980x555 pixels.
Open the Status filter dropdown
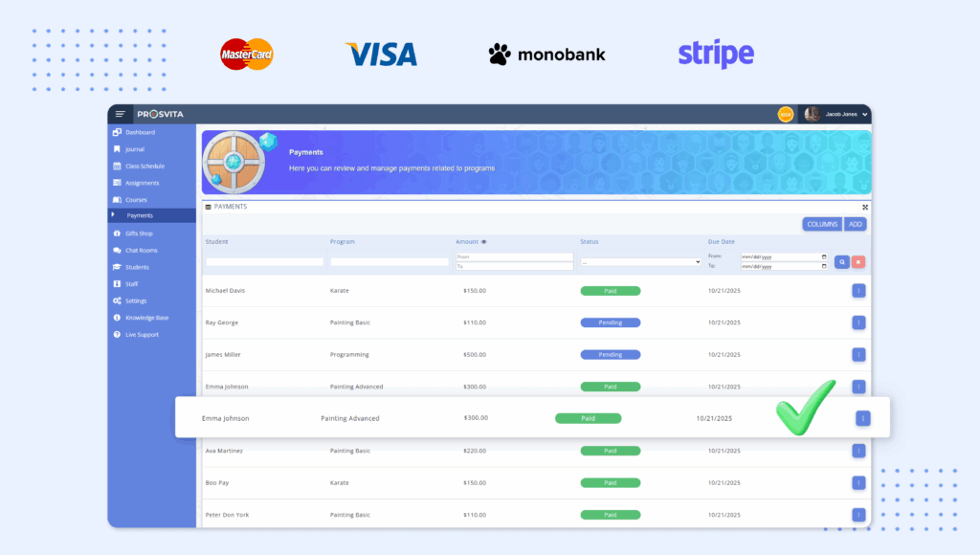pyautogui.click(x=640, y=260)
